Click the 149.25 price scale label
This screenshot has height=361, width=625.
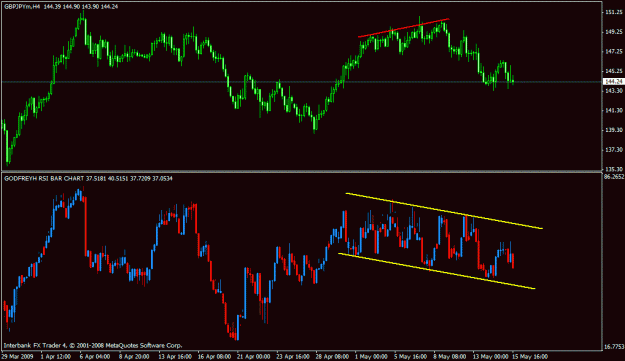[x=614, y=32]
